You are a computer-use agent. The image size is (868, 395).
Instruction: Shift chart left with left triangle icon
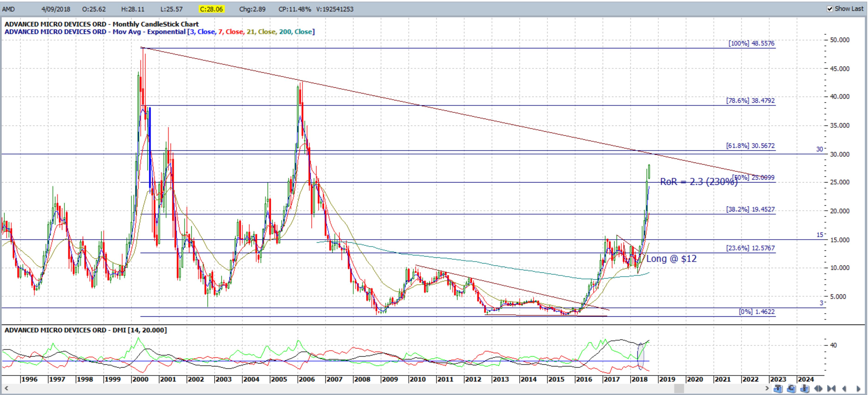pyautogui.click(x=844, y=389)
